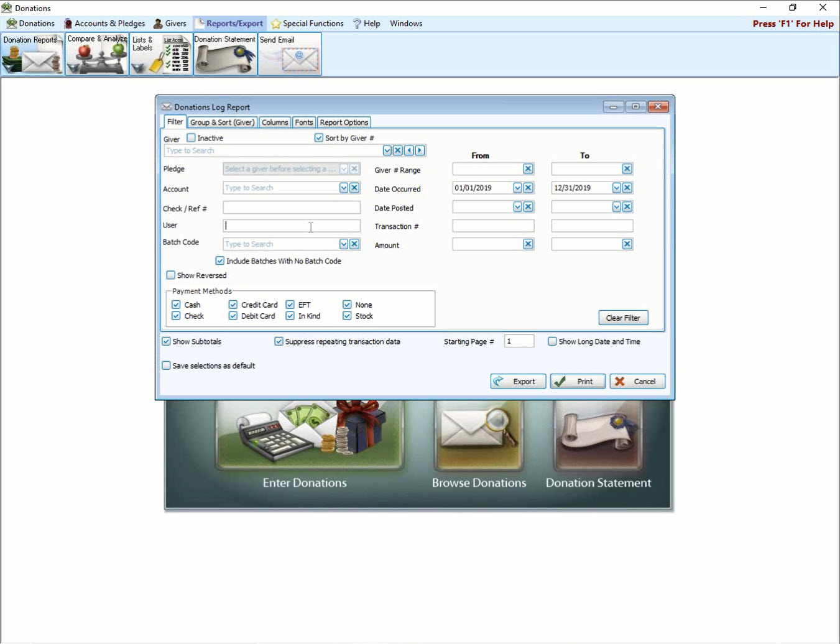Screen dimensions: 840x644
Task: Uncheck the Credit Card payment method
Action: (x=233, y=305)
